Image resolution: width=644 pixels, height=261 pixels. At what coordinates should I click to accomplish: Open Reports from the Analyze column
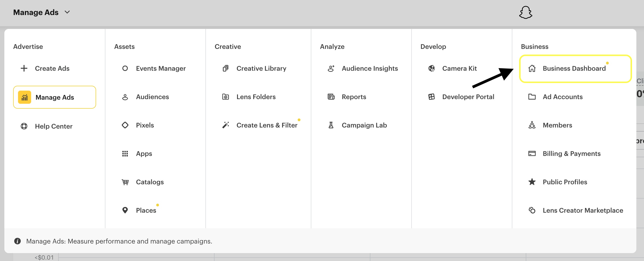(354, 97)
